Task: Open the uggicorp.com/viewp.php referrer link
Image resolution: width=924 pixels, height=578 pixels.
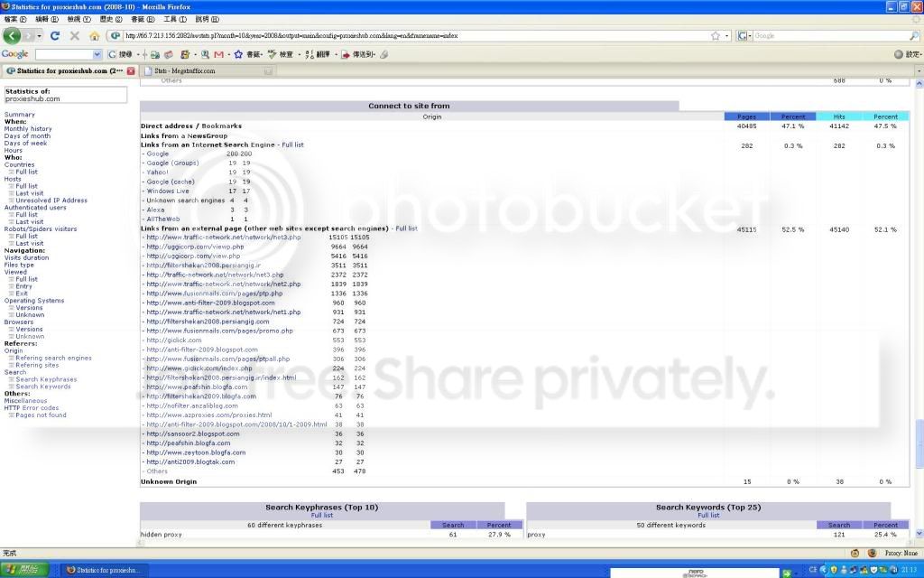Action: pyautogui.click(x=195, y=247)
